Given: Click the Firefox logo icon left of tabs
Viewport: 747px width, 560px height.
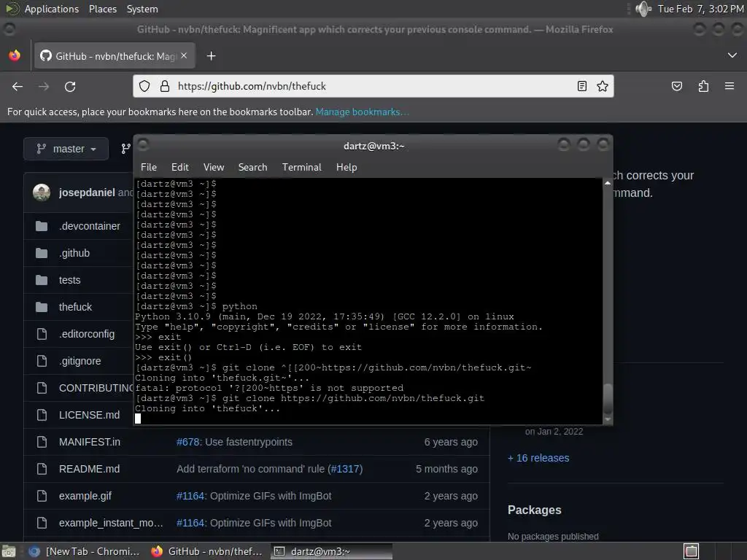Looking at the screenshot, I should (x=15, y=55).
